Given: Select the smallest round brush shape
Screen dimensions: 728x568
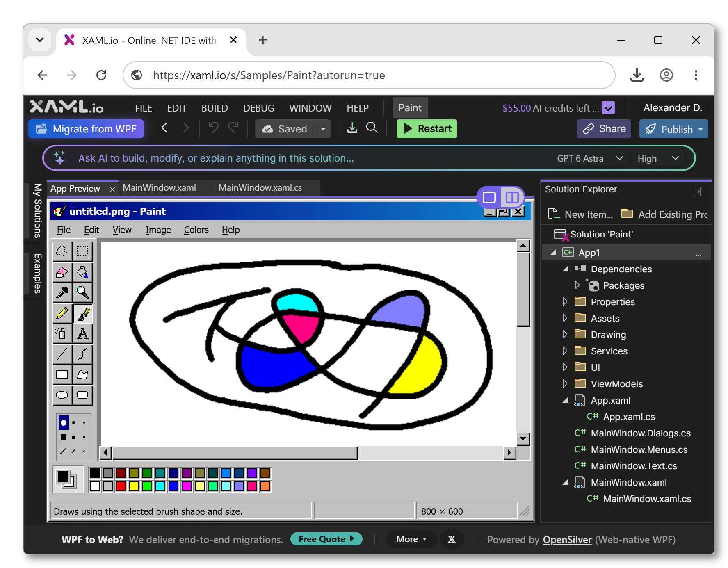Looking at the screenshot, I should click(84, 423).
